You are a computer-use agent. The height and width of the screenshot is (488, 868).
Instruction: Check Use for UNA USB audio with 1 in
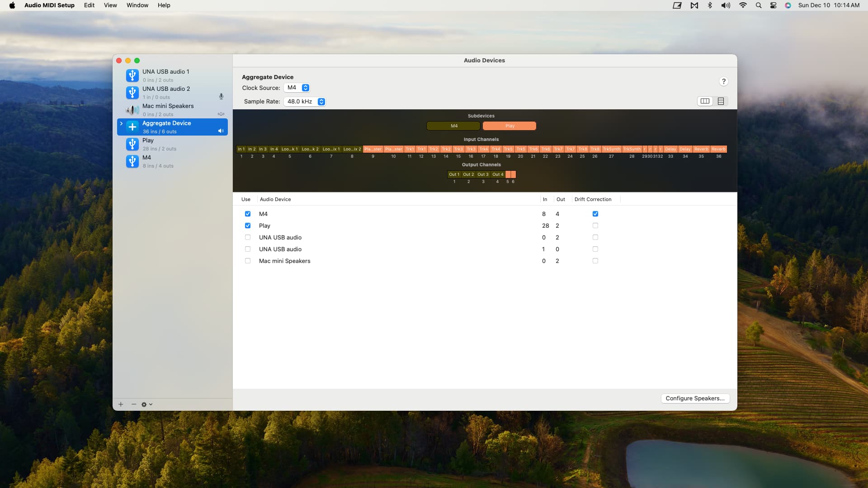click(x=248, y=249)
